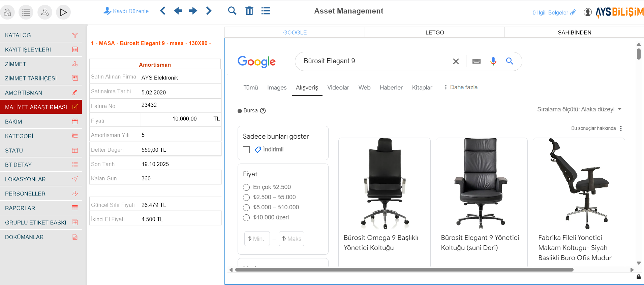
Task: Open 0 İlgili Belgeler link
Action: [554, 12]
